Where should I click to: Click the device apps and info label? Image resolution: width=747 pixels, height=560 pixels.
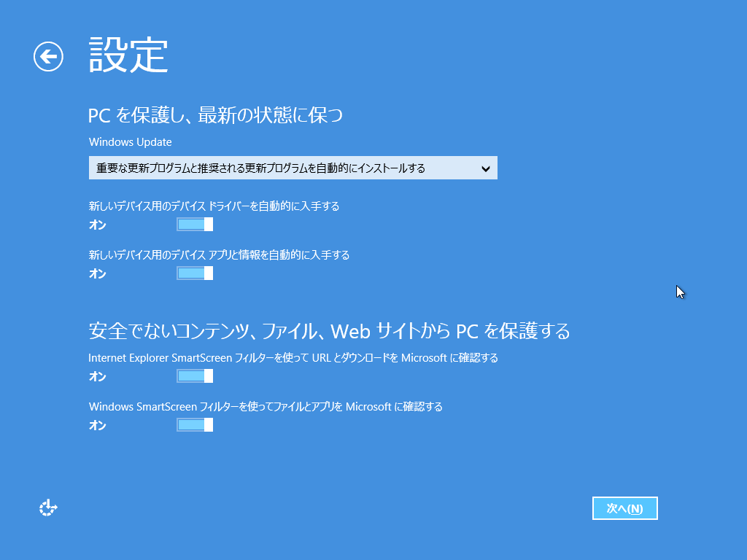[219, 255]
